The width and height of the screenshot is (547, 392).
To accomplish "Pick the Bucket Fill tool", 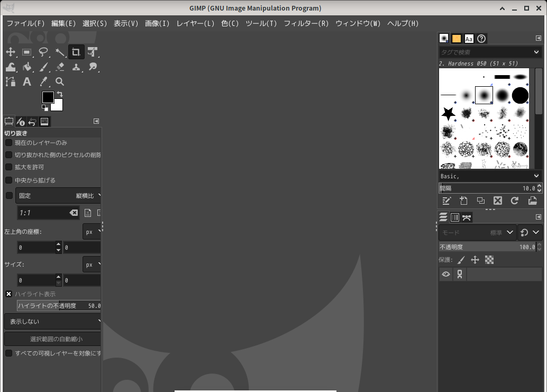I will (x=27, y=67).
